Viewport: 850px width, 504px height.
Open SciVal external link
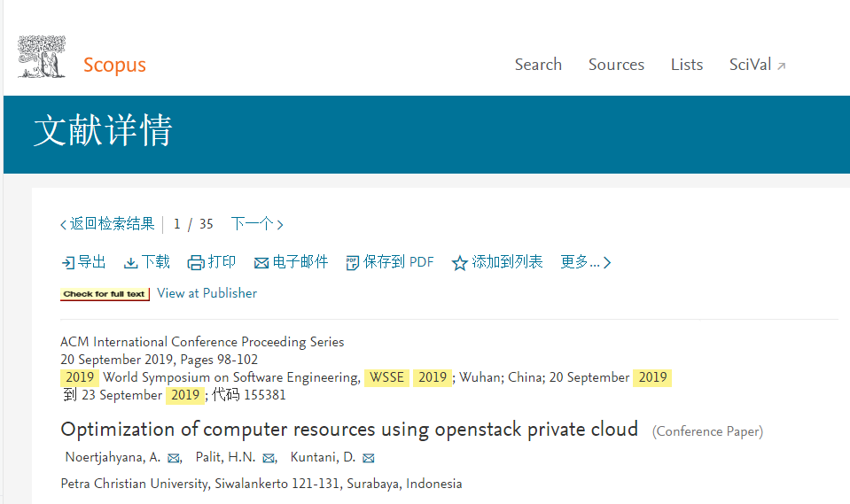pyautogui.click(x=757, y=65)
